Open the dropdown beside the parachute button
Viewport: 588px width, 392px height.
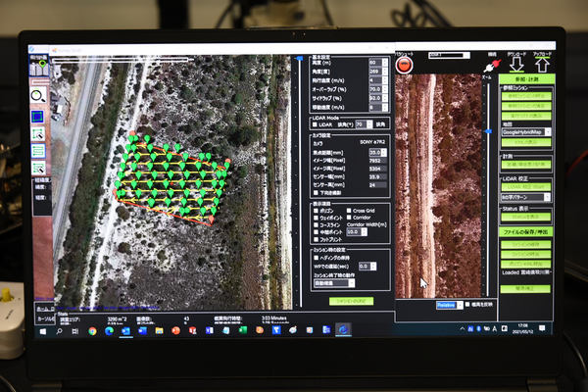point(449,55)
